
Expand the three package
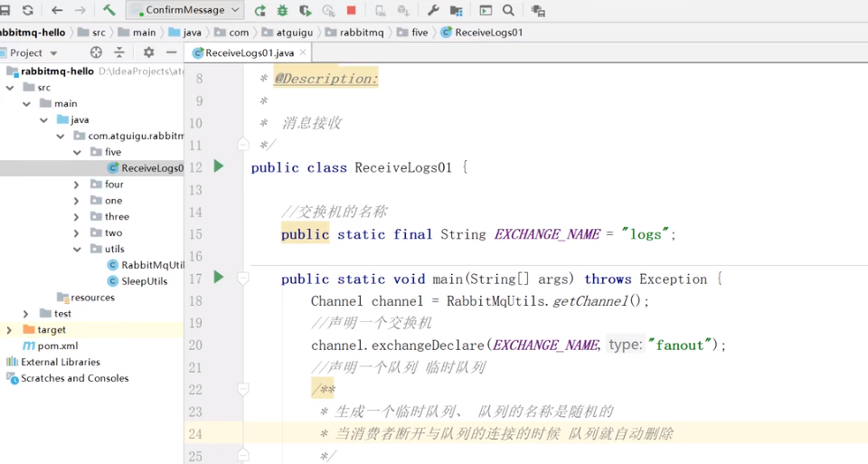[77, 216]
